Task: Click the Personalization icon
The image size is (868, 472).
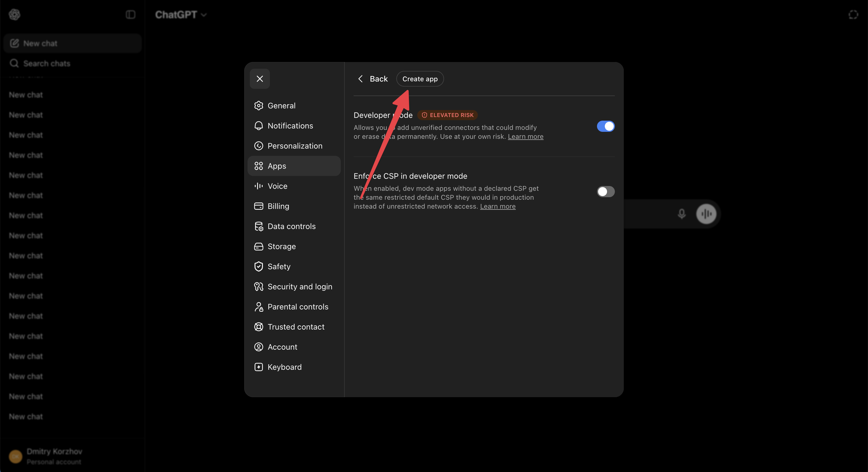Action: click(258, 146)
